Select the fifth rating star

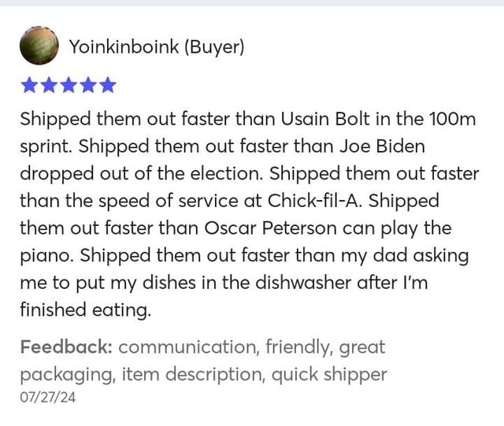[108, 85]
